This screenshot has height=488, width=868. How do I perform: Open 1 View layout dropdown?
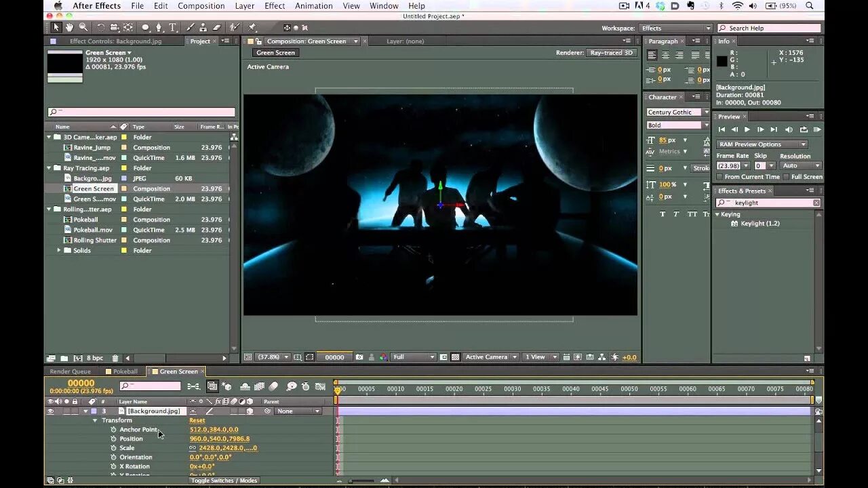(x=540, y=357)
